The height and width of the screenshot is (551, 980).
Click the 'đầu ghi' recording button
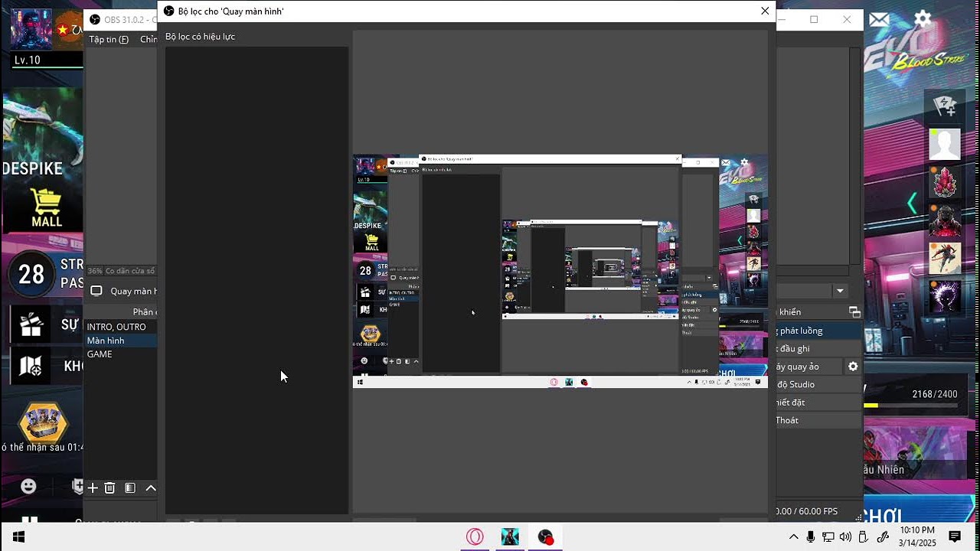click(819, 348)
